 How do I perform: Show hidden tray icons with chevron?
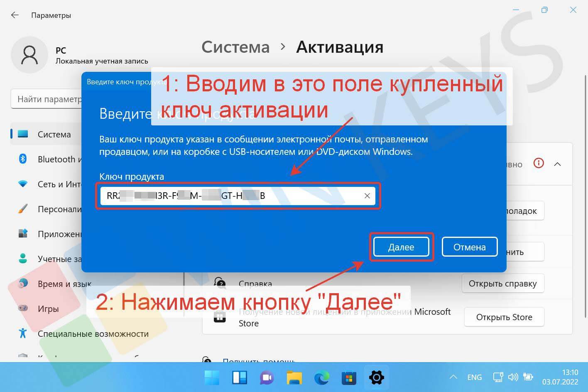tap(453, 377)
